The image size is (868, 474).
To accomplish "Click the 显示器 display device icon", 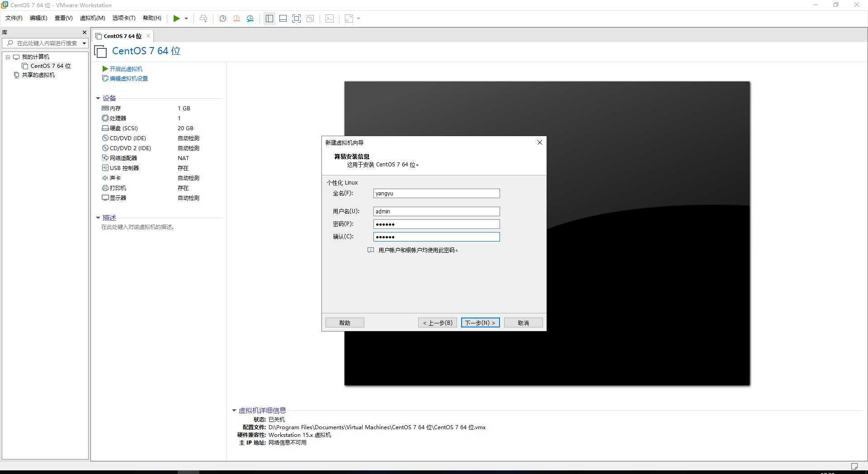I will (105, 198).
